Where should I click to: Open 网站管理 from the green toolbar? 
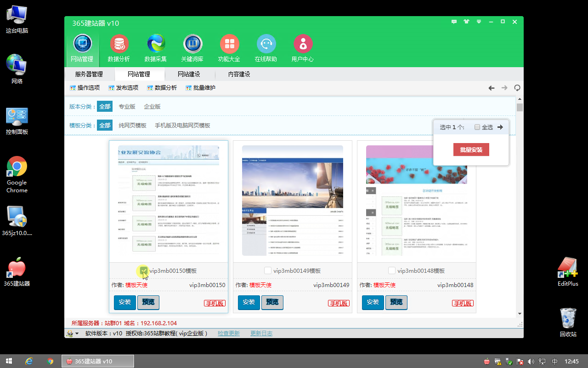[x=82, y=48]
